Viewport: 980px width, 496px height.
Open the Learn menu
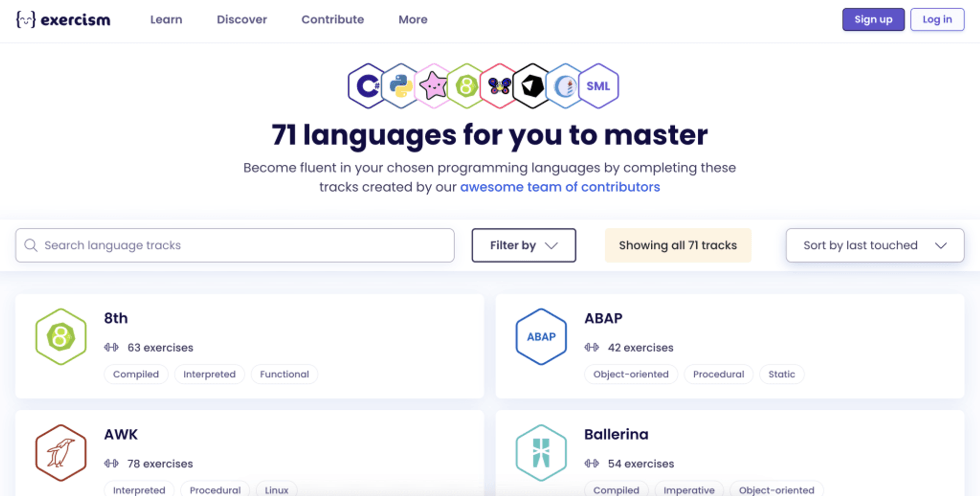click(x=166, y=20)
